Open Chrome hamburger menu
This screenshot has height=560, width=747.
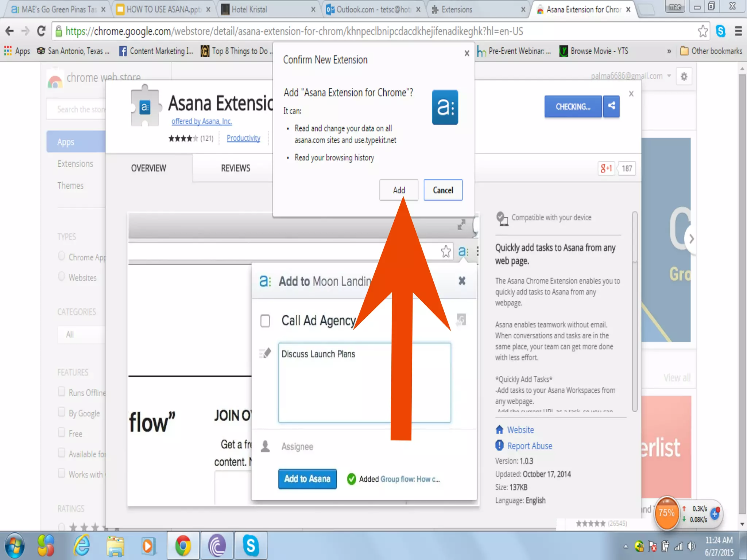coord(738,31)
